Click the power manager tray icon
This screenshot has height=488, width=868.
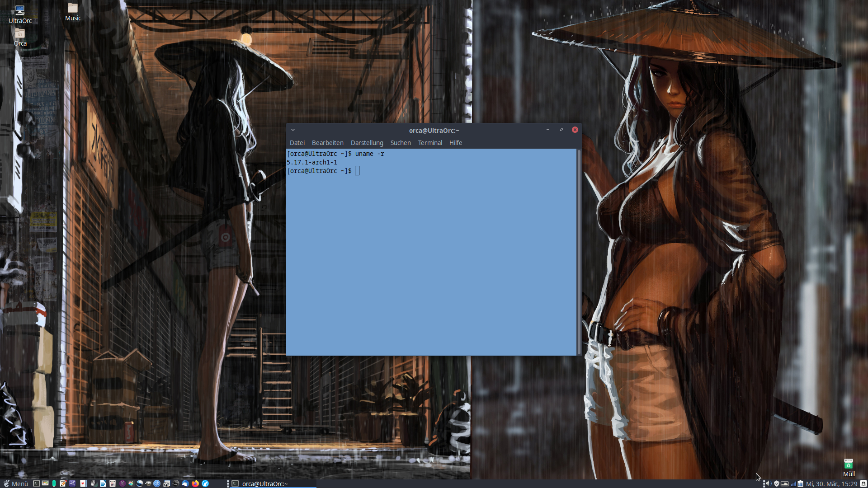click(x=801, y=483)
